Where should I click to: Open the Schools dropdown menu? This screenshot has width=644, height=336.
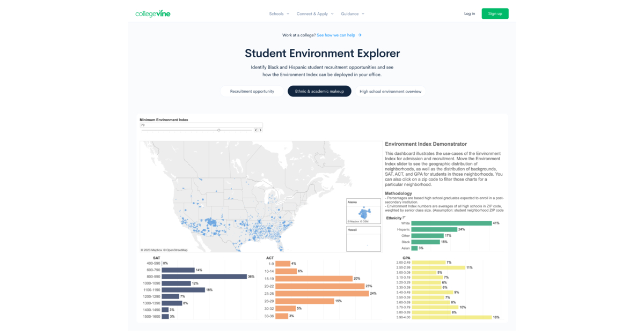coord(279,13)
